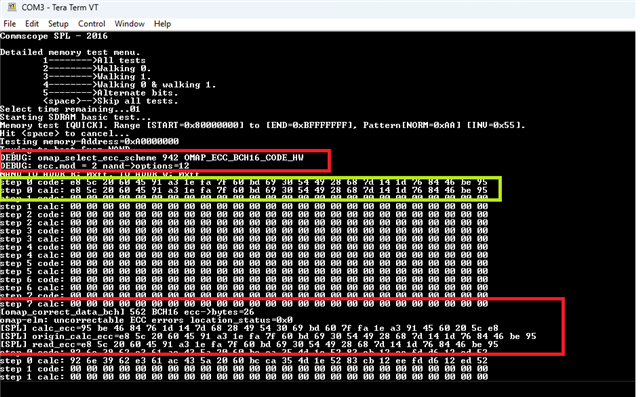This screenshot has width=640, height=397.
Task: Click the 'DEBUG: ecc.mod = 2' line
Action: (x=95, y=166)
